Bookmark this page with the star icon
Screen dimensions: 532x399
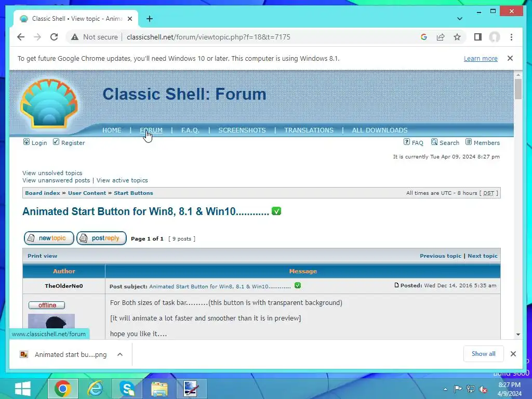click(457, 37)
